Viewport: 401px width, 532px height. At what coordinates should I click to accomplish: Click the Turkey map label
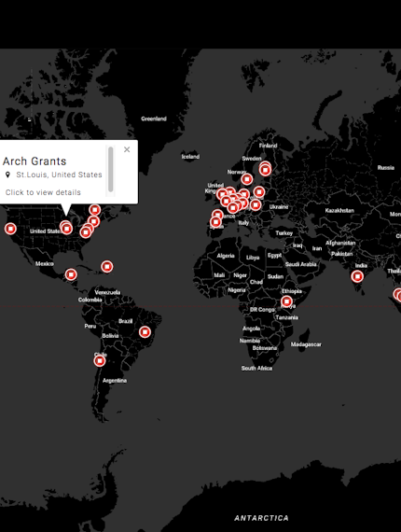tap(283, 233)
